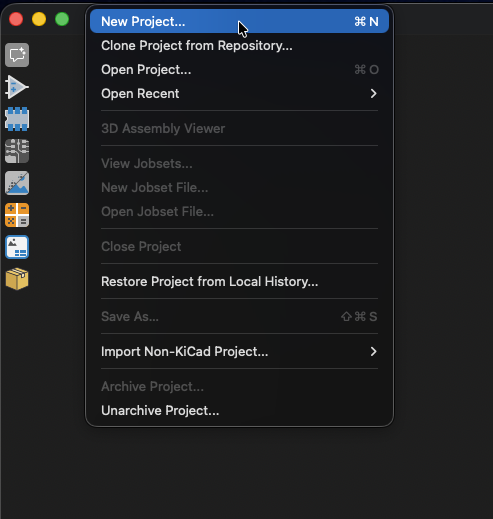The width and height of the screenshot is (493, 519).
Task: Launch the PCB Editor icon
Action: pos(17,151)
